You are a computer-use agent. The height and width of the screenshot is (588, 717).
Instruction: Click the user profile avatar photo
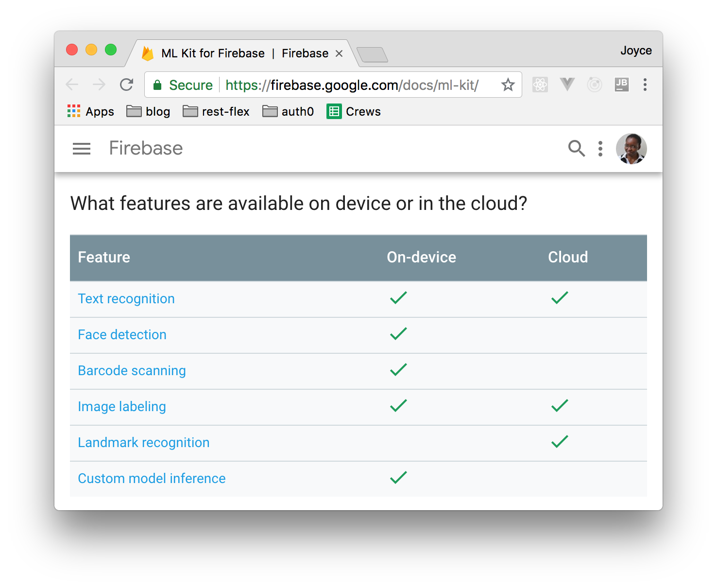coord(631,149)
